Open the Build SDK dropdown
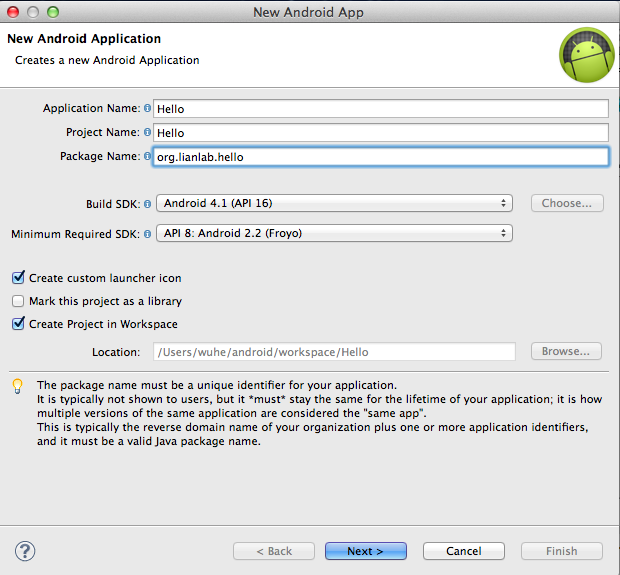This screenshot has width=620, height=575. (335, 203)
